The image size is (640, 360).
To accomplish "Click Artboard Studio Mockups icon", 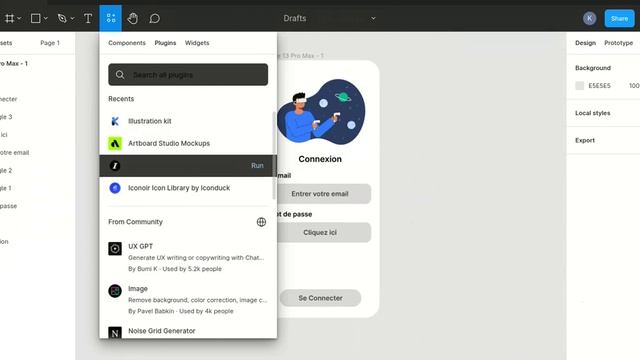I will click(115, 143).
